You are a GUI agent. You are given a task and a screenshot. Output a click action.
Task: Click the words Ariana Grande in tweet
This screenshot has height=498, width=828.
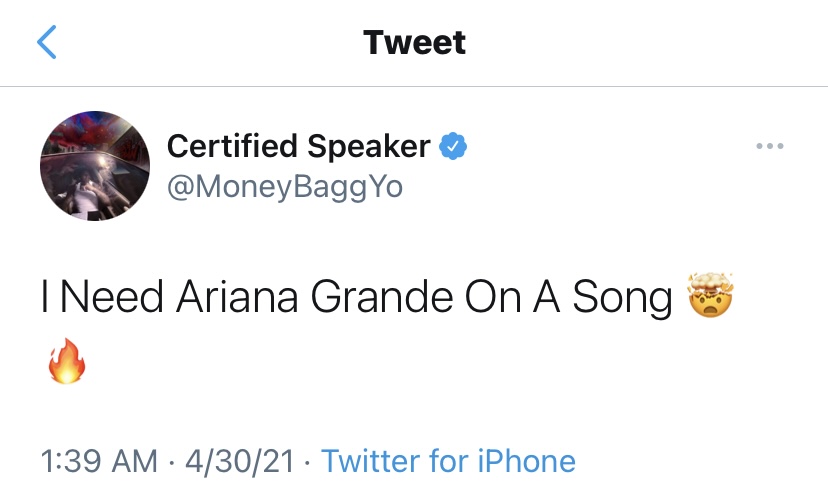click(314, 297)
